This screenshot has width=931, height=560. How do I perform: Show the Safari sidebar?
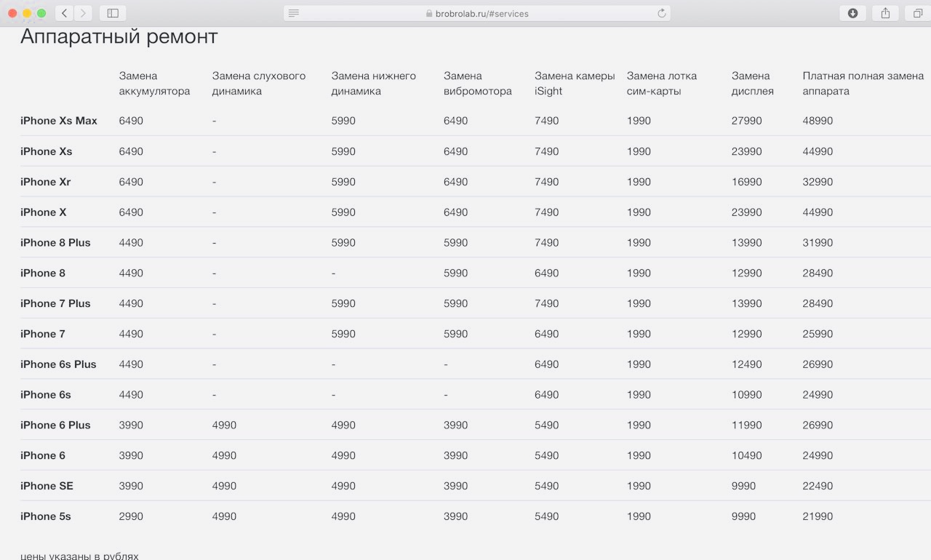click(x=113, y=13)
